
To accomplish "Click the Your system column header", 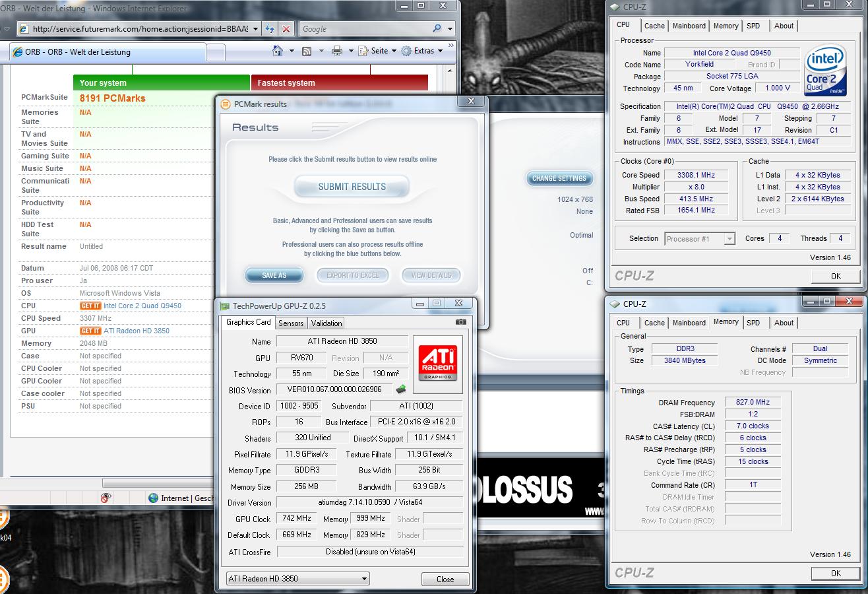I will [x=162, y=82].
